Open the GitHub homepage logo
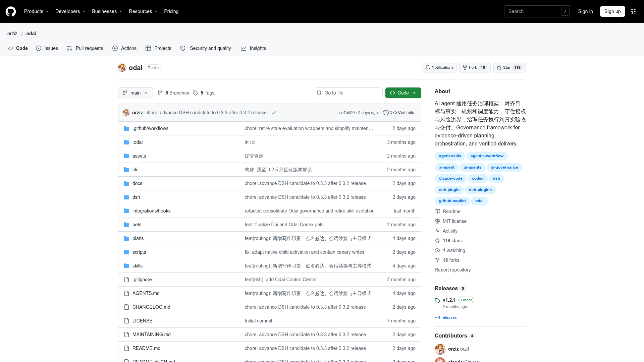Screen dimensions: 644x362 pyautogui.click(x=11, y=11)
